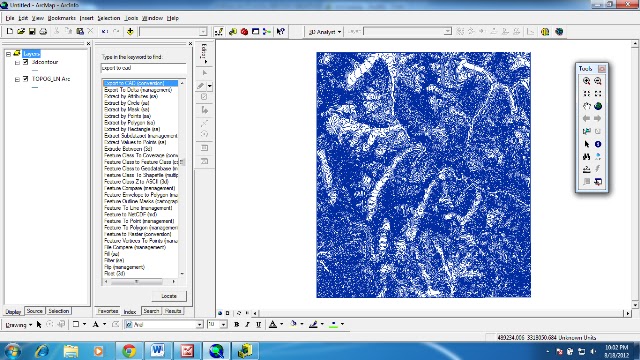This screenshot has width=640, height=360.
Task: Open the line color dropdown
Action: pos(322,324)
